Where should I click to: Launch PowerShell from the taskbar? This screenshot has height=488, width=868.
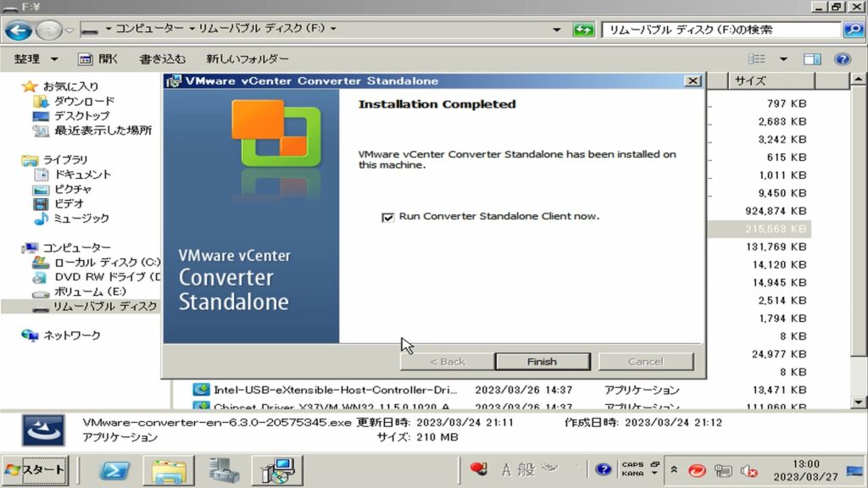click(x=114, y=470)
